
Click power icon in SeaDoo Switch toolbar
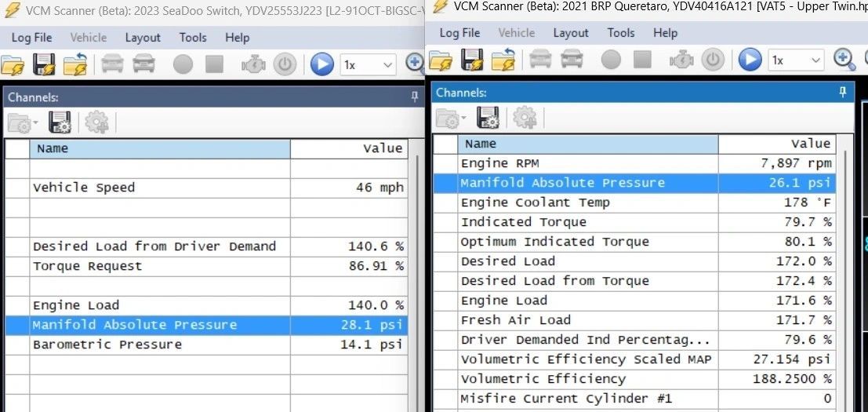point(285,65)
